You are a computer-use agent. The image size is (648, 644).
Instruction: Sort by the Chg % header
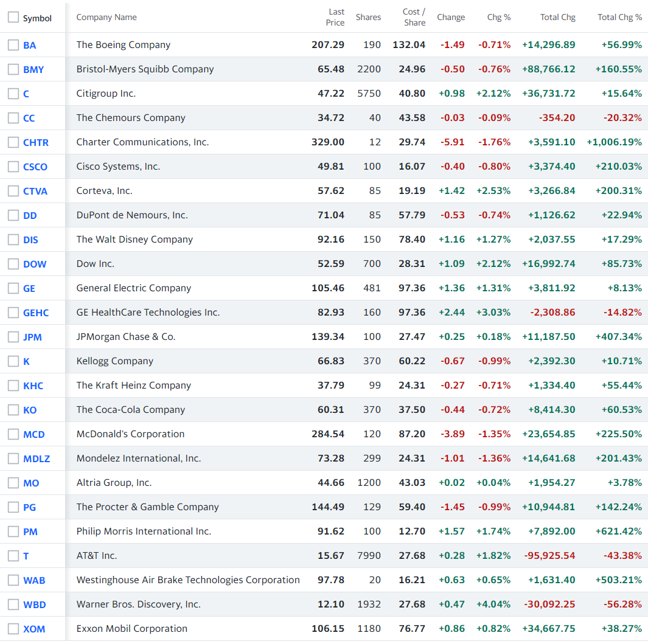click(499, 17)
